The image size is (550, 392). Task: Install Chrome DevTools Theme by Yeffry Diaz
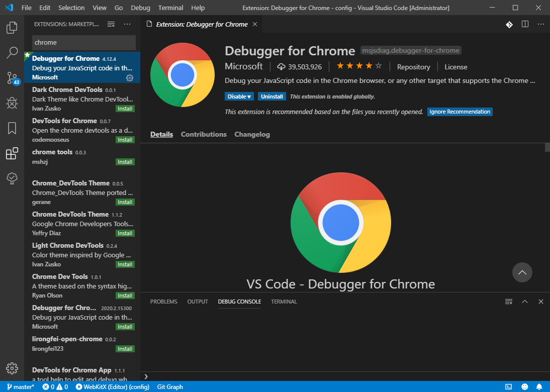(125, 234)
